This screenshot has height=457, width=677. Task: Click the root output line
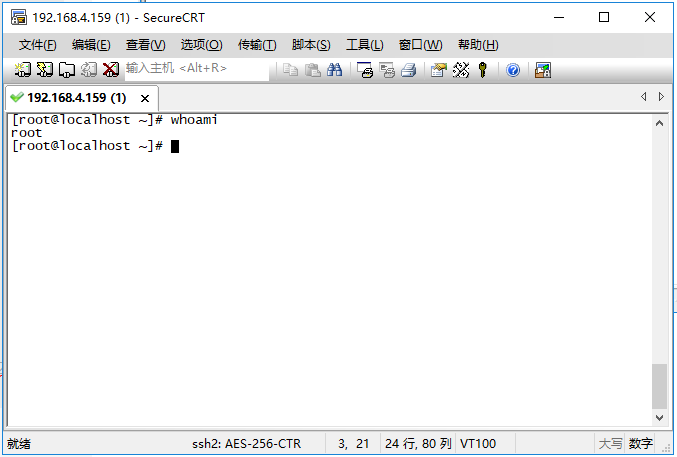pos(26,133)
